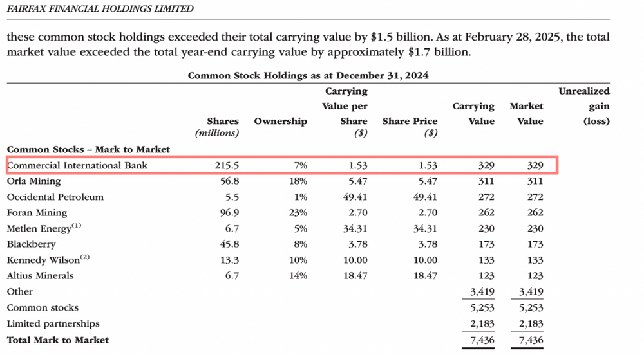The width and height of the screenshot is (644, 355).
Task: Click the table title Common Stock Holdings
Action: coord(308,75)
